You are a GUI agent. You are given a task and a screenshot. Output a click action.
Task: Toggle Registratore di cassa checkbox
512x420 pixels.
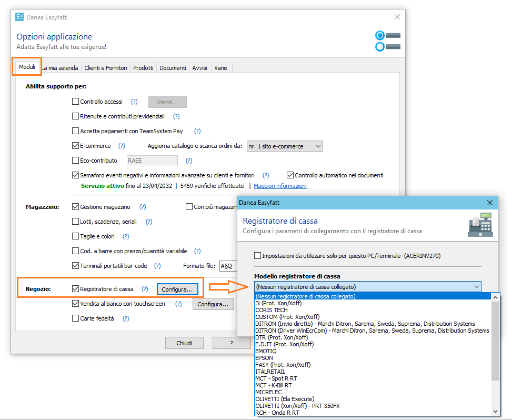click(x=75, y=288)
